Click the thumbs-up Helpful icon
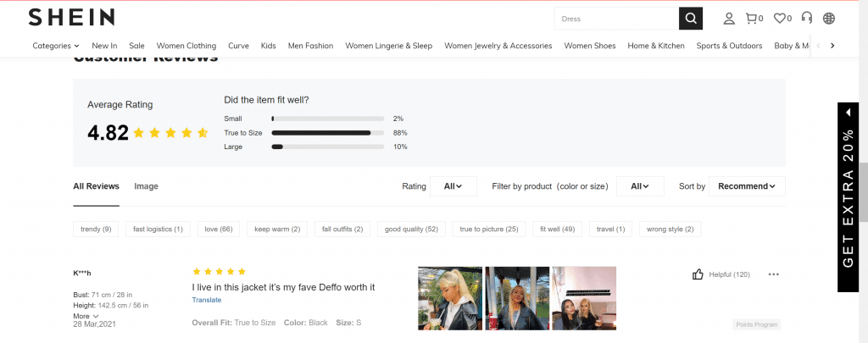The height and width of the screenshot is (343, 868). [698, 274]
